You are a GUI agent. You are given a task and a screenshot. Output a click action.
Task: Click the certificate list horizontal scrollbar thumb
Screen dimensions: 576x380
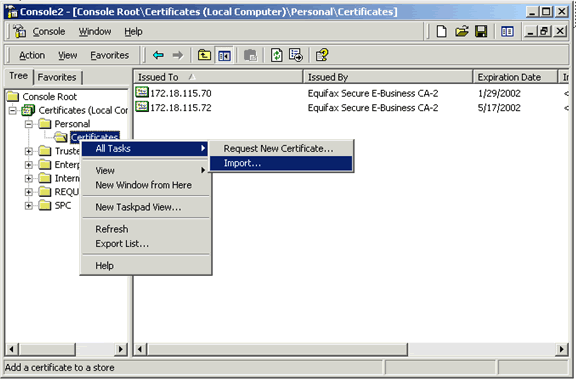point(277,349)
